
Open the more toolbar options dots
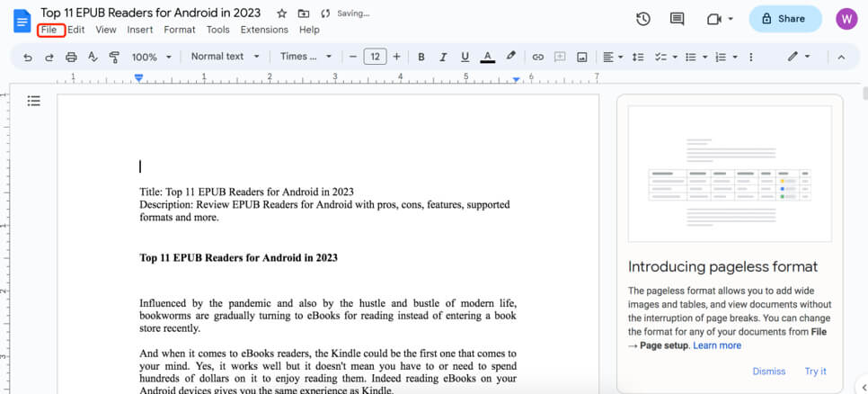750,57
